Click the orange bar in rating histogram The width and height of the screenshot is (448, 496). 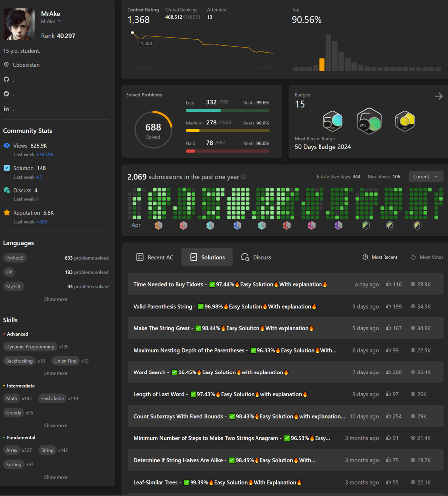tap(322, 64)
